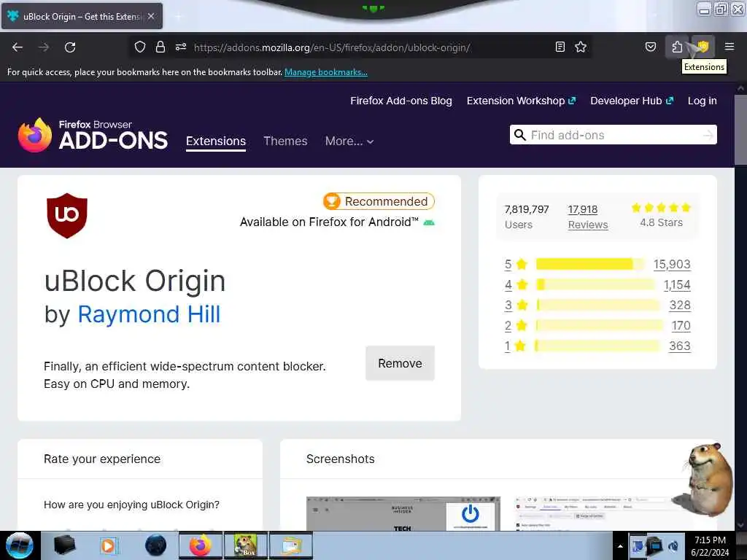Viewport: 747px width, 560px height.
Task: Show site security padlock info
Action: pos(160,47)
